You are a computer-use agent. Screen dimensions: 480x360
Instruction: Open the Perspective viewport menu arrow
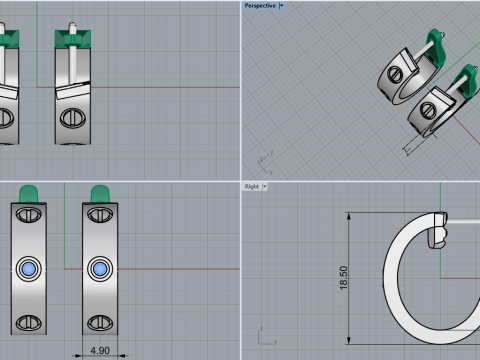click(281, 6)
